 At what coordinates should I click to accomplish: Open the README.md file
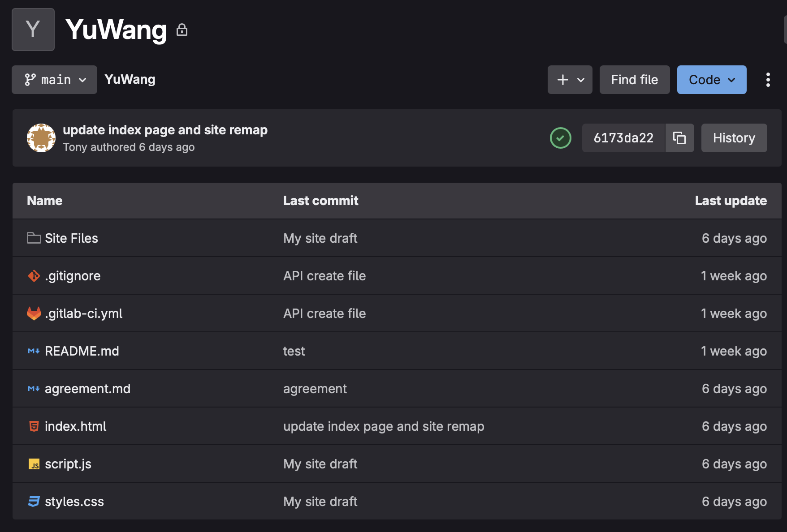(82, 351)
